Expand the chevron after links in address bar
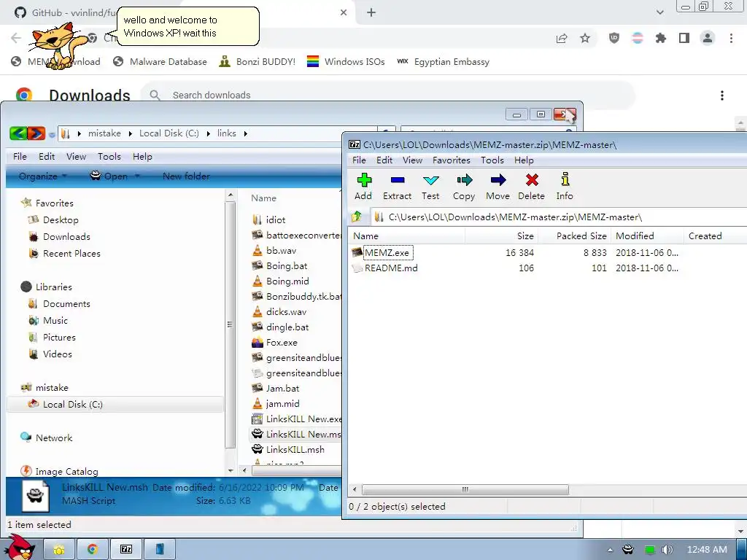 (245, 134)
